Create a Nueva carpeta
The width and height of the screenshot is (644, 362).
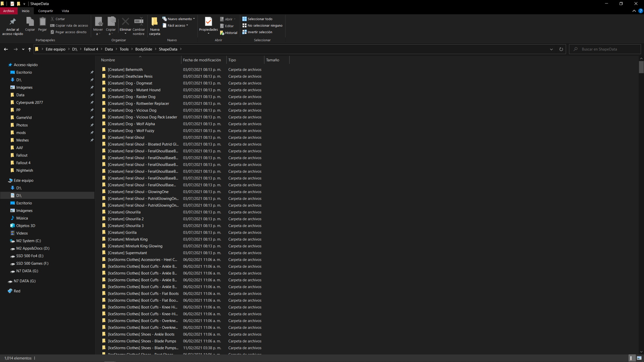[x=155, y=26]
